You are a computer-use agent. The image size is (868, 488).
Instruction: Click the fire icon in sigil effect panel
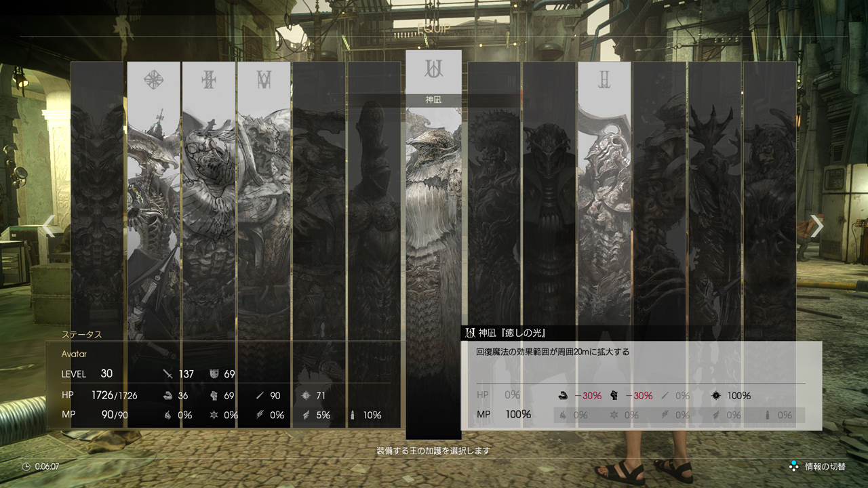(562, 415)
